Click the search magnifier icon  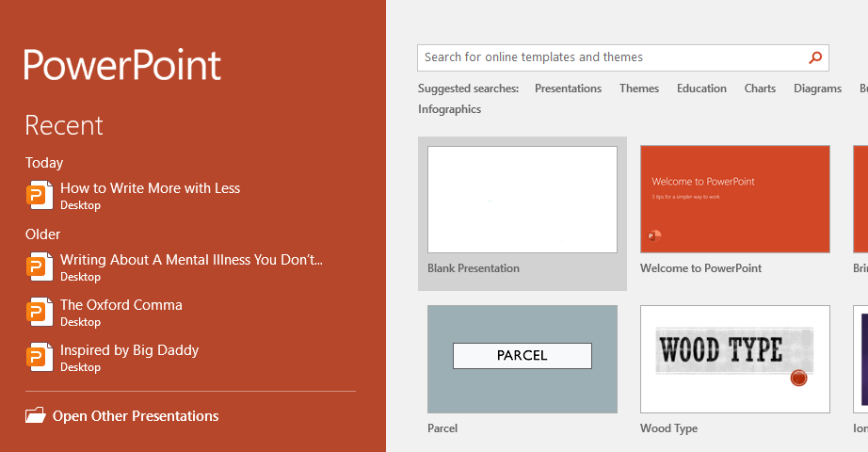[815, 57]
